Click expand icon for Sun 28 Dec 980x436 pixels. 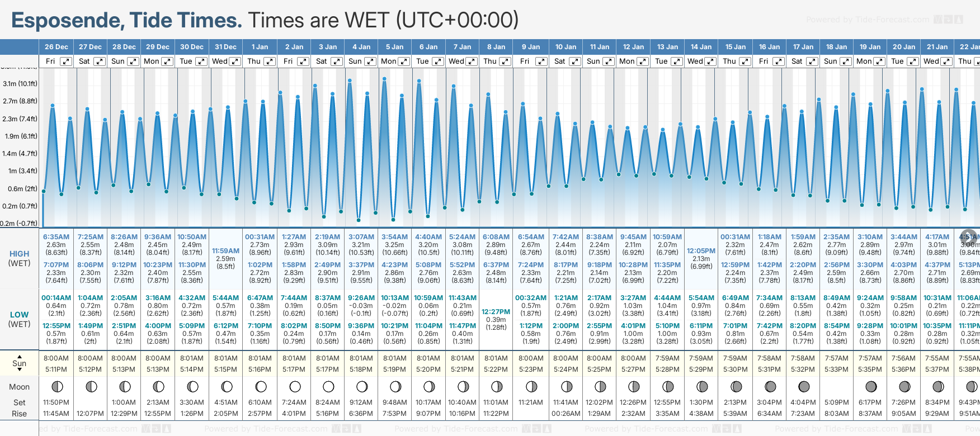[x=133, y=61]
